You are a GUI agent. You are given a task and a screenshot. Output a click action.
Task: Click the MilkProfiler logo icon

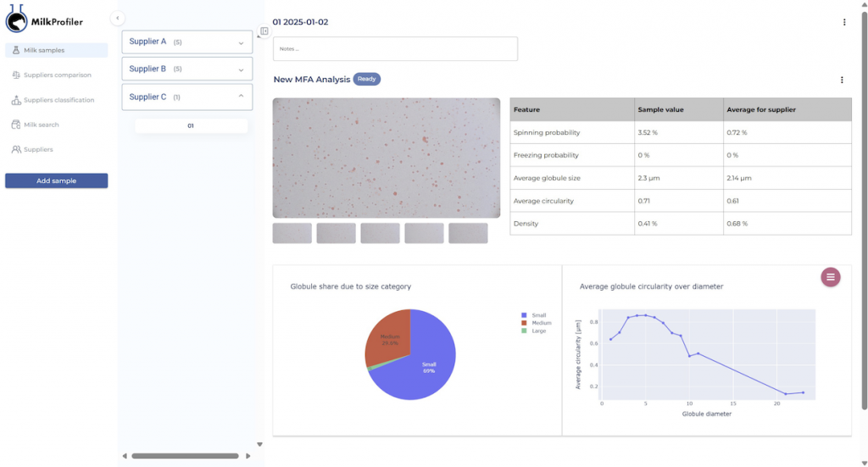(16, 19)
